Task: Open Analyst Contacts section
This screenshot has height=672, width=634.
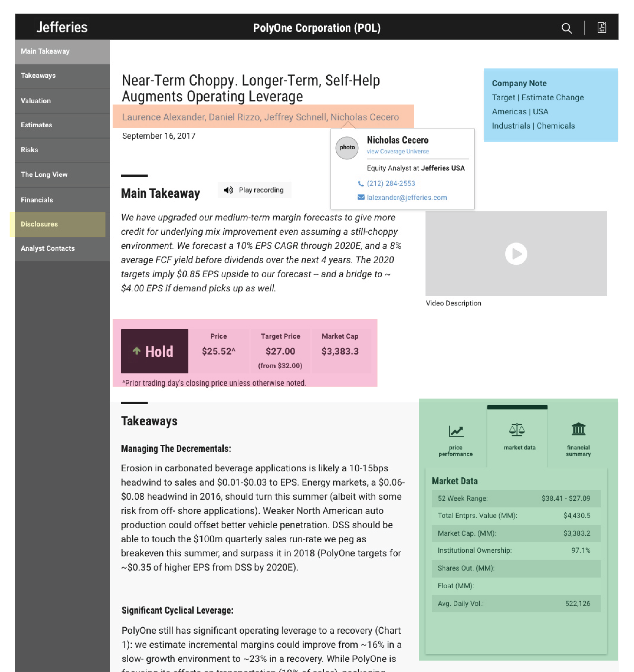Action: 62,249
